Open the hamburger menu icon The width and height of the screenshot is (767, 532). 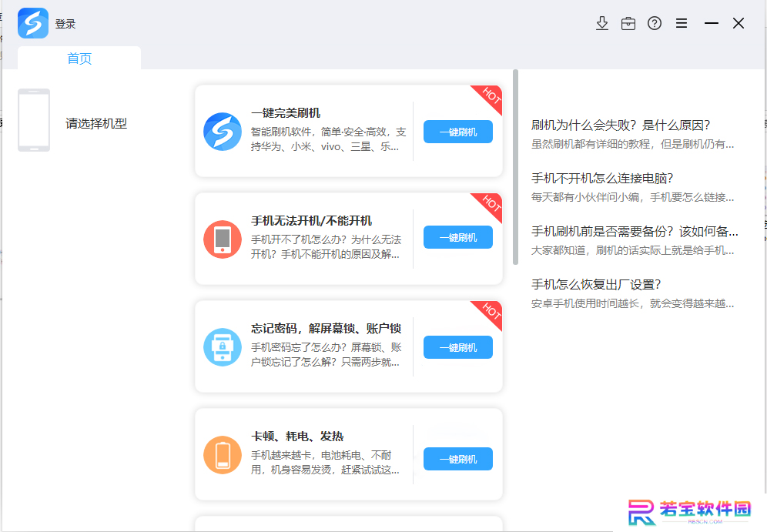(x=682, y=23)
